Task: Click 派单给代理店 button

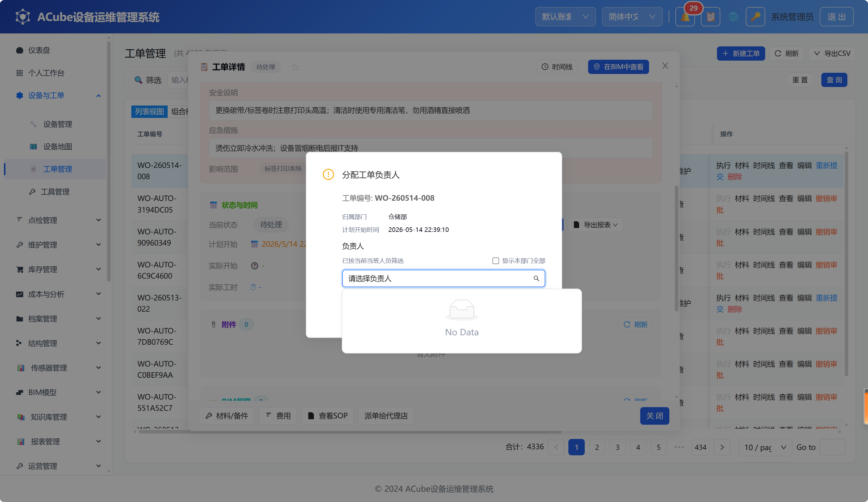Action: [386, 416]
